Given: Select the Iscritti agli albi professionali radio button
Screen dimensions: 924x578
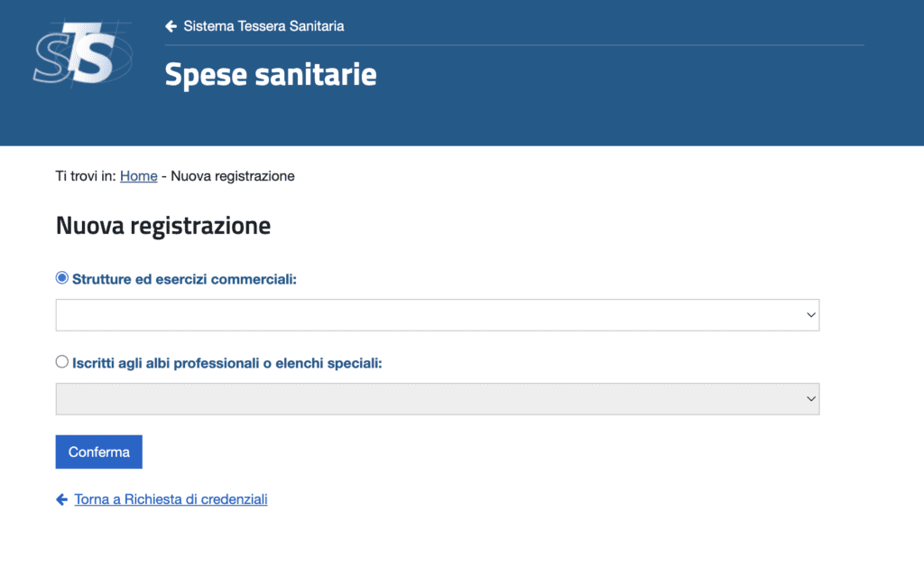Looking at the screenshot, I should (61, 360).
